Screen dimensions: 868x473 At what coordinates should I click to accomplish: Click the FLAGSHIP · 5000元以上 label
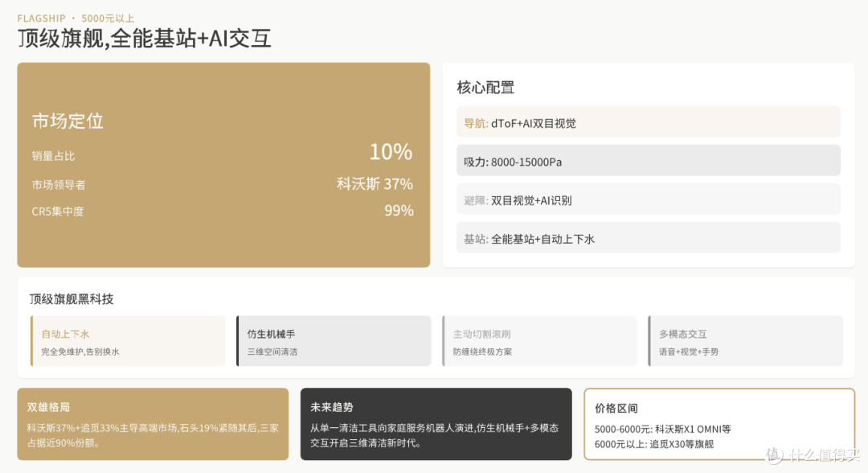tap(76, 19)
